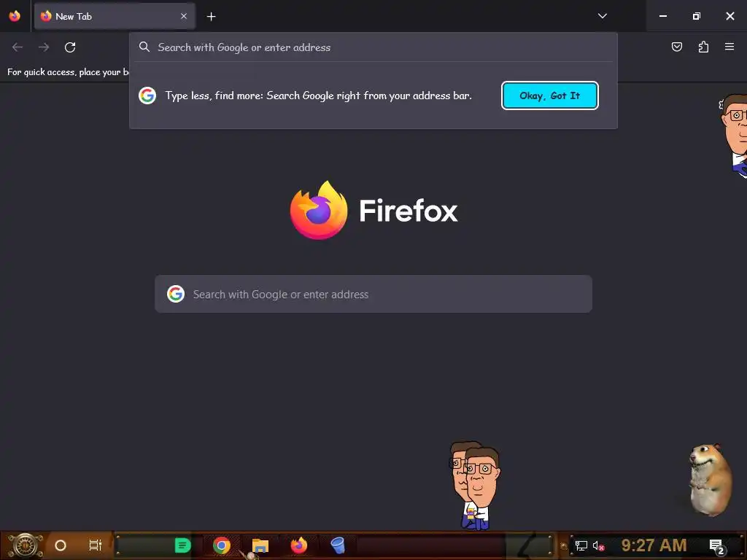The image size is (747, 560).
Task: Go forward using the forward arrow
Action: click(44, 47)
